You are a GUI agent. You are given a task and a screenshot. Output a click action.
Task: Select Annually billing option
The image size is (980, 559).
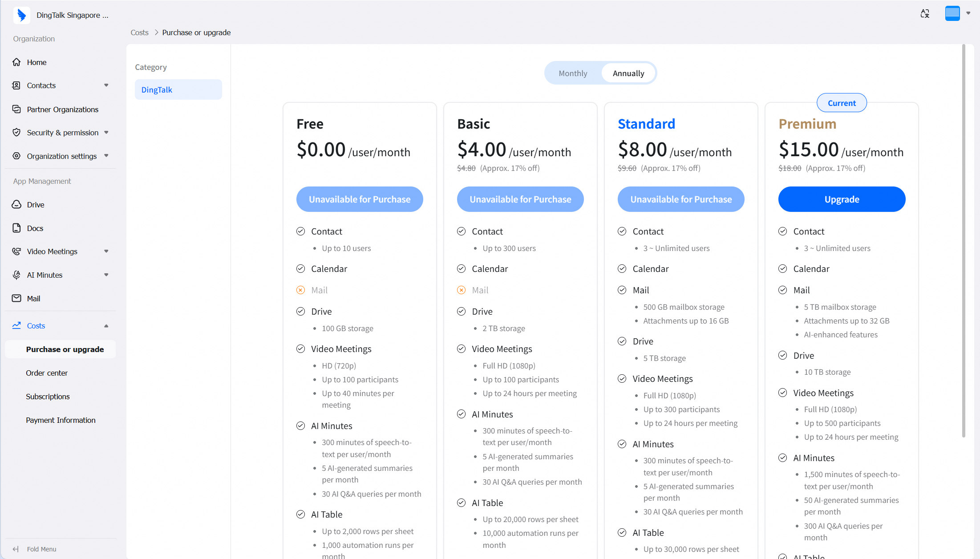pos(628,73)
